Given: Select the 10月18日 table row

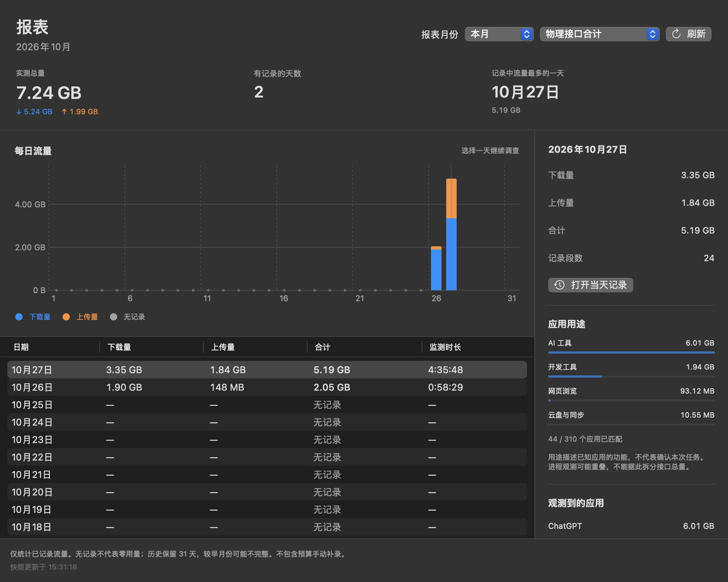Looking at the screenshot, I should point(267,527).
